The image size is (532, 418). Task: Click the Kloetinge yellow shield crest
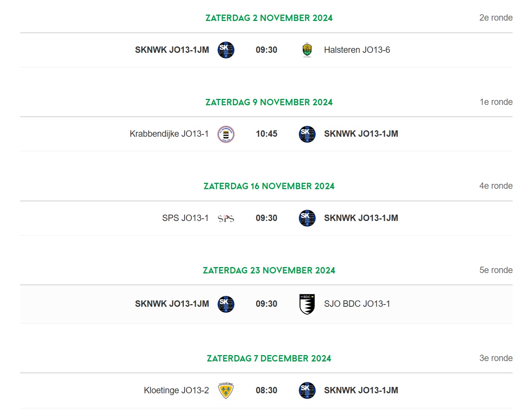(x=226, y=391)
